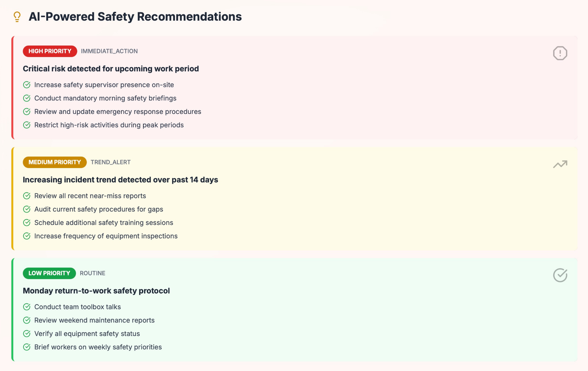Toggle the check for 'Conduct mandatory morning safety briefings'
Viewport: 588px width, 371px height.
click(x=27, y=98)
